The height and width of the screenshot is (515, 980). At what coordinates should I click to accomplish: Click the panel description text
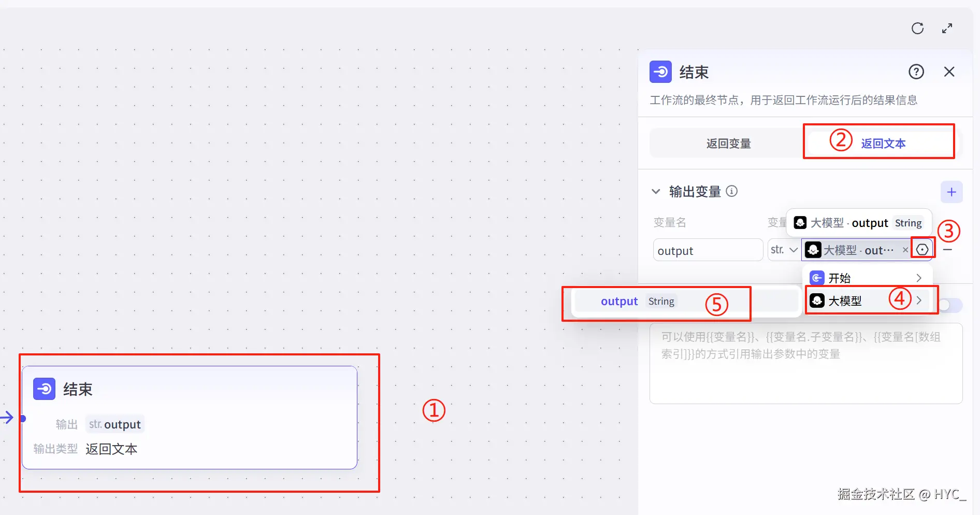pos(784,100)
